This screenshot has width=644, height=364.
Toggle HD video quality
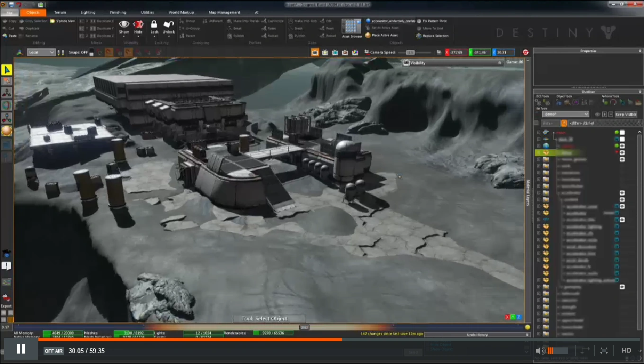tap(626, 351)
